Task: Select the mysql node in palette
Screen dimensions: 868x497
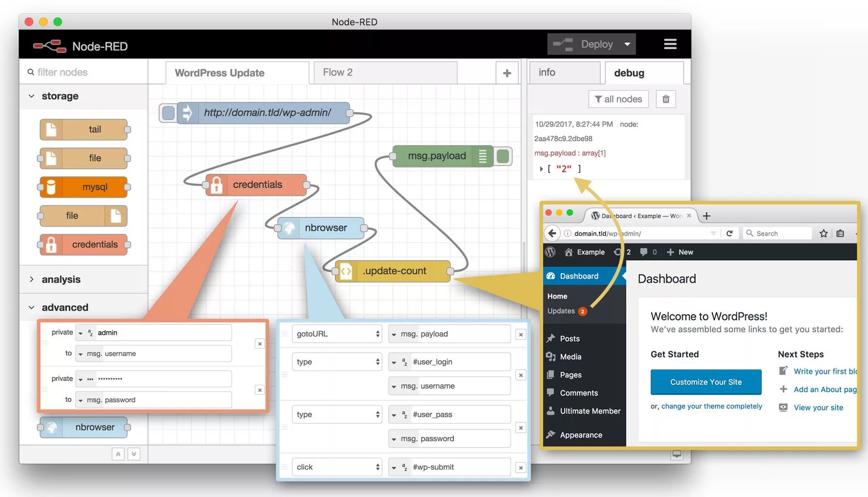Action: pos(83,187)
